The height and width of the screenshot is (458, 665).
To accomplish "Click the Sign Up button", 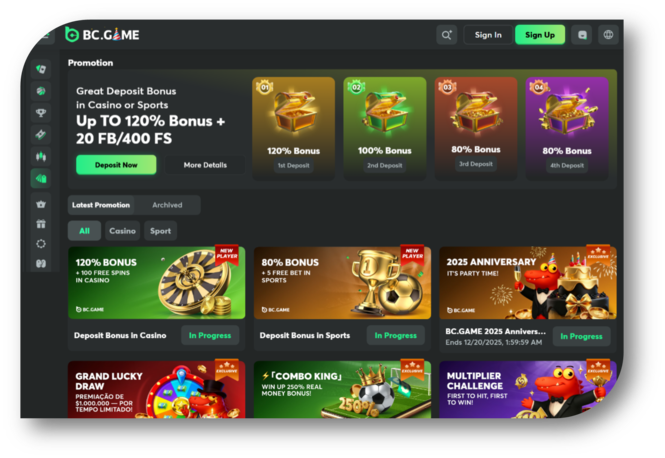I will pos(540,35).
